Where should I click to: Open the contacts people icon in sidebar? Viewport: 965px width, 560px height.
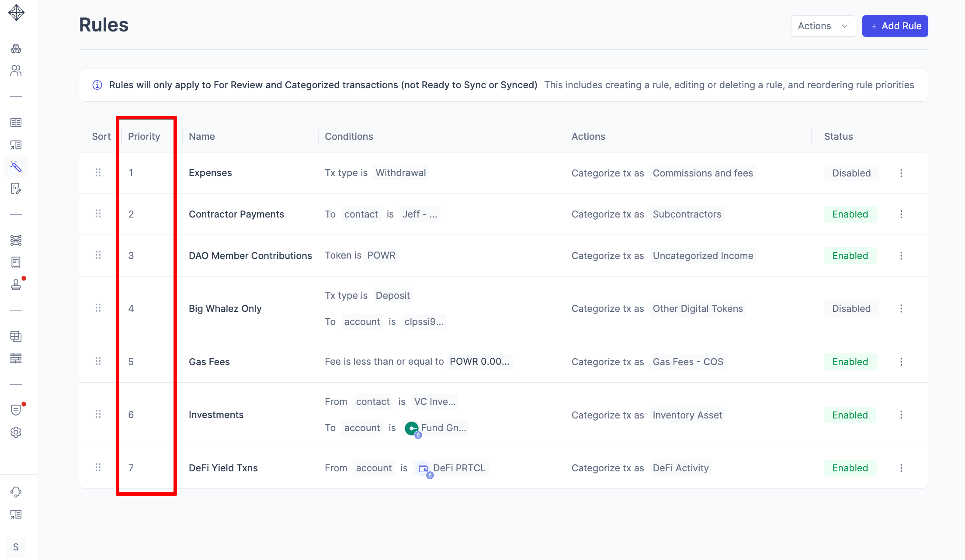[x=16, y=71]
